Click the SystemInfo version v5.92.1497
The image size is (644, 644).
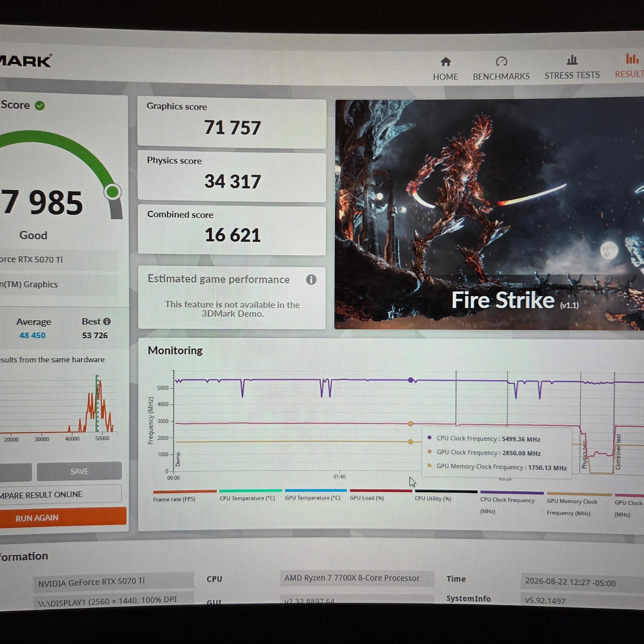pyautogui.click(x=545, y=601)
